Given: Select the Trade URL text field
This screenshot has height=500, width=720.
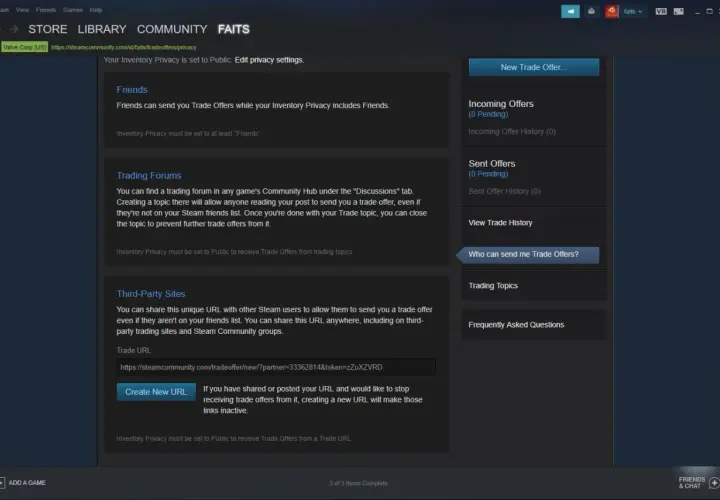Looking at the screenshot, I should 276,367.
